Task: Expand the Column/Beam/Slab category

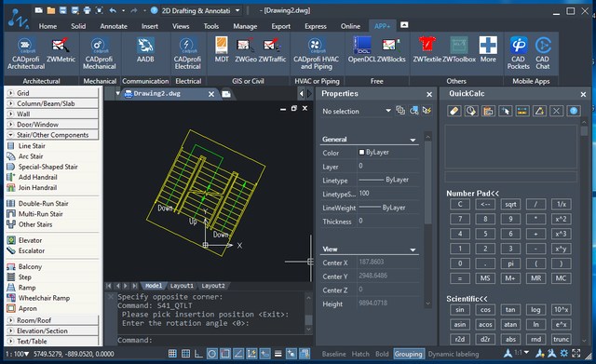Action: (52, 103)
